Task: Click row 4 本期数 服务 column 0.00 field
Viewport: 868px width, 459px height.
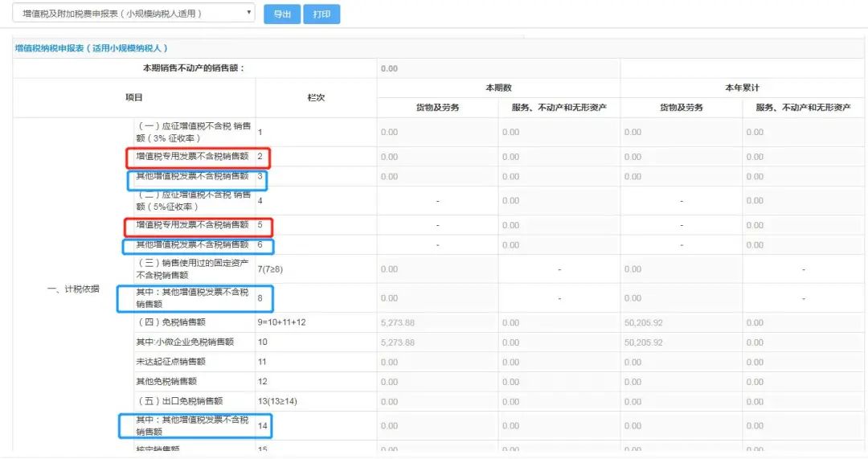Action: click(x=559, y=201)
